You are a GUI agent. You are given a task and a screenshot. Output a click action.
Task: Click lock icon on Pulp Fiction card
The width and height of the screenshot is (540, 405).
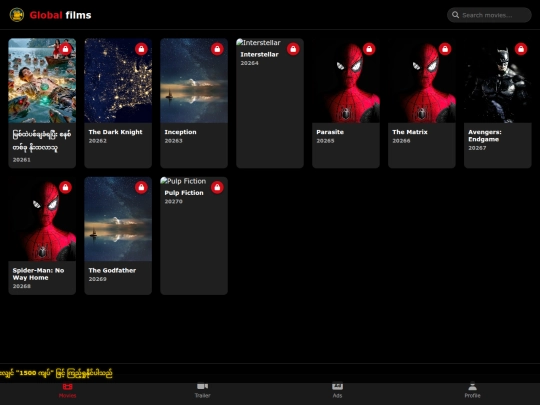click(217, 187)
